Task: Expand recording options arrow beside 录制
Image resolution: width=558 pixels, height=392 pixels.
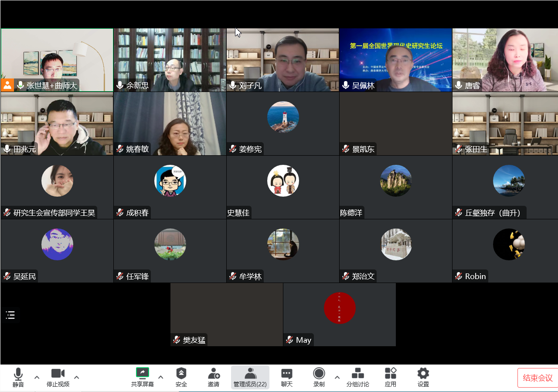Action: [x=337, y=377]
